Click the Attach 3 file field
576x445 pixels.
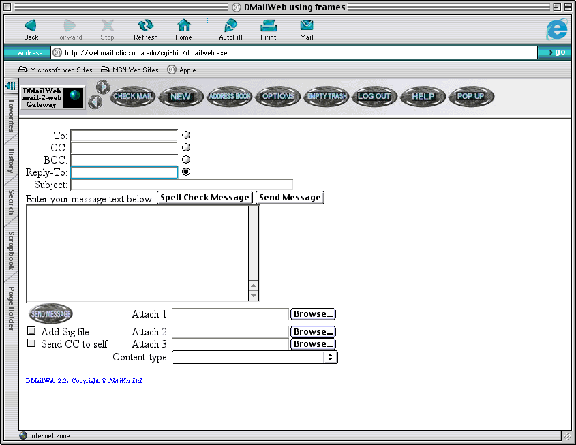230,344
